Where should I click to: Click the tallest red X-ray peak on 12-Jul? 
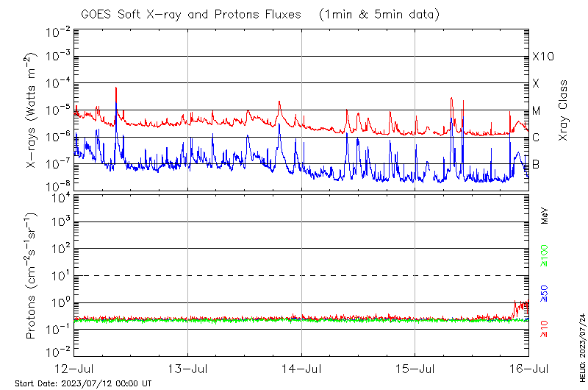tap(116, 88)
